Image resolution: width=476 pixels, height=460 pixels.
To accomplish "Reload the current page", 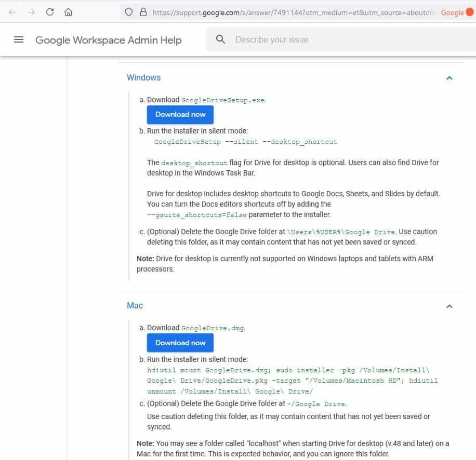I will tap(50, 12).
